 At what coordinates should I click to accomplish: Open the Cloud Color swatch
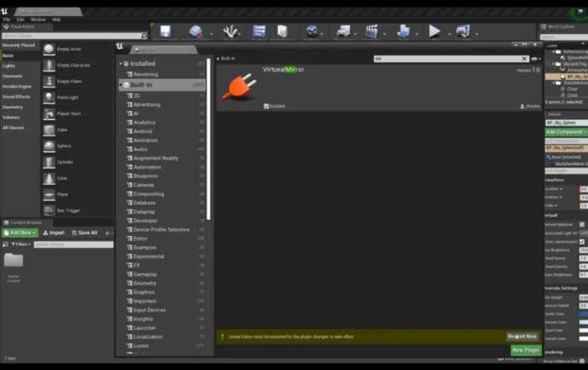point(584,331)
